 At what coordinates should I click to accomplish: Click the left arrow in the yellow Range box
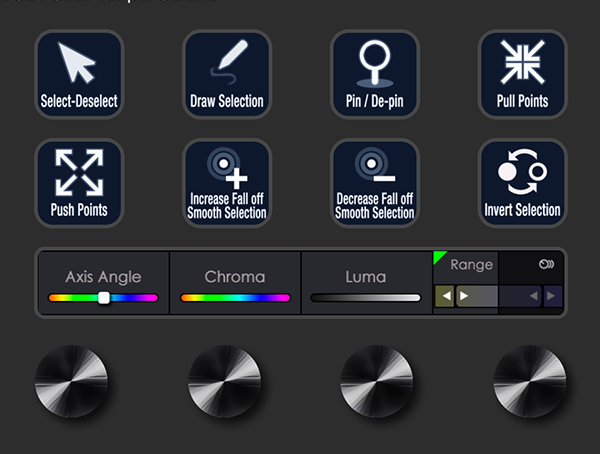[x=445, y=296]
